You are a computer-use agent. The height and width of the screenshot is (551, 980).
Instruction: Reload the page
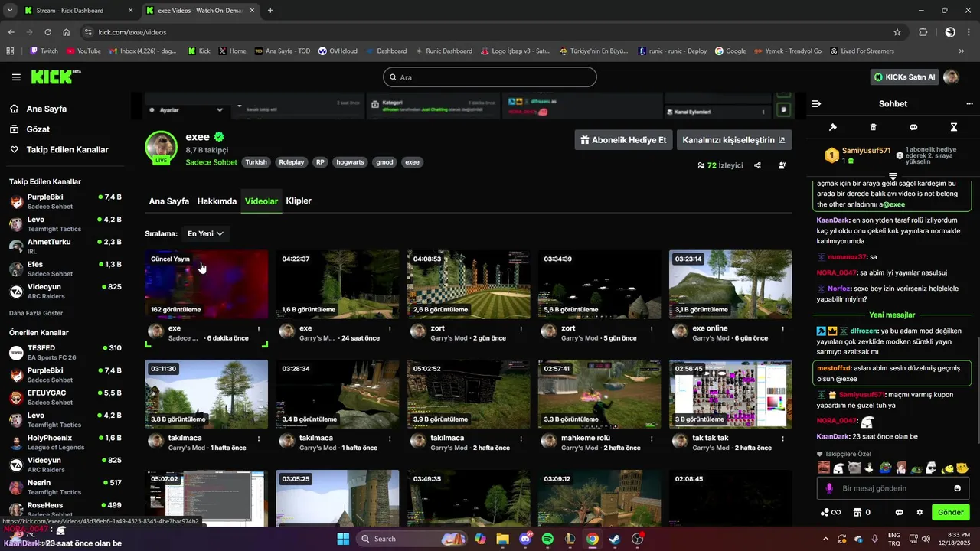(x=47, y=32)
